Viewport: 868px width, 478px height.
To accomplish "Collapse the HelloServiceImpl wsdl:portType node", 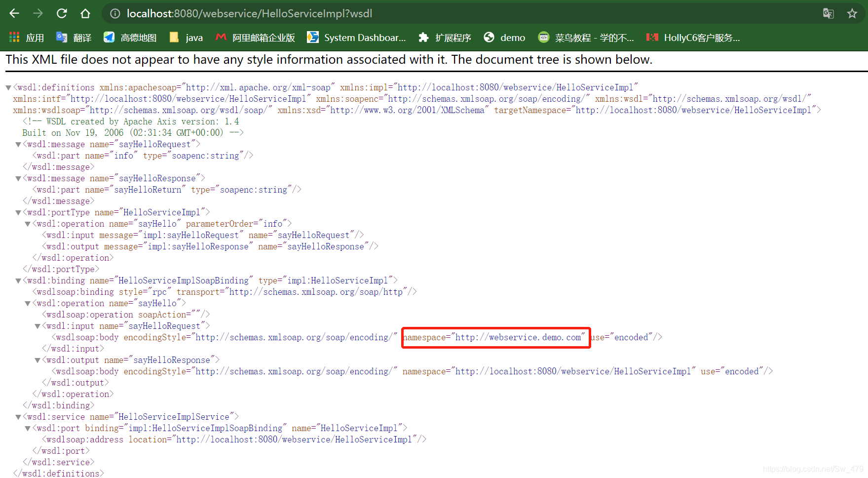I will point(18,212).
